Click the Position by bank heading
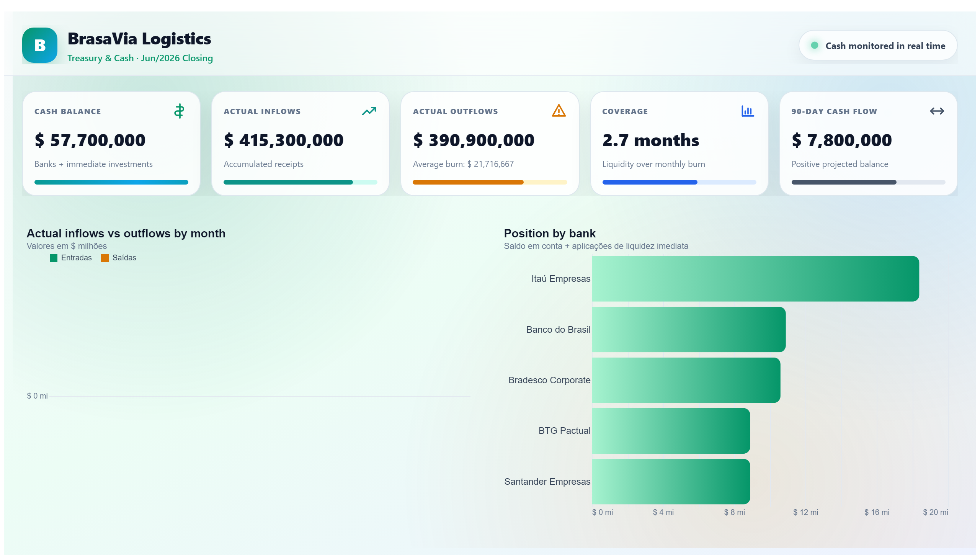Image resolution: width=980 pixels, height=559 pixels. coord(550,234)
